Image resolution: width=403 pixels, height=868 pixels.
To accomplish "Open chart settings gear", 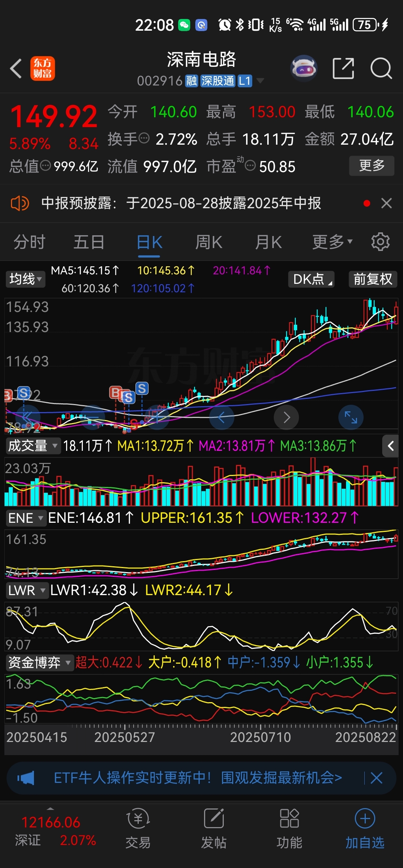I will [380, 241].
